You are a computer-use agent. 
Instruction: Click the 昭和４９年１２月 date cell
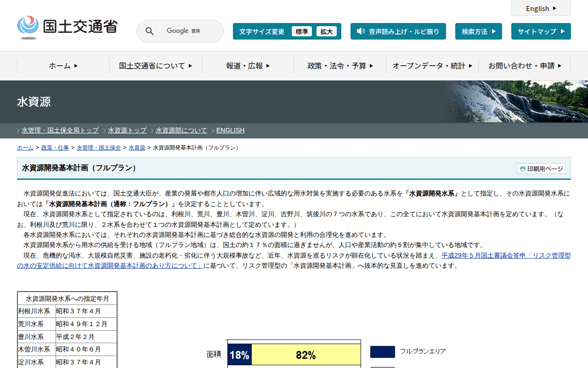[86, 324]
